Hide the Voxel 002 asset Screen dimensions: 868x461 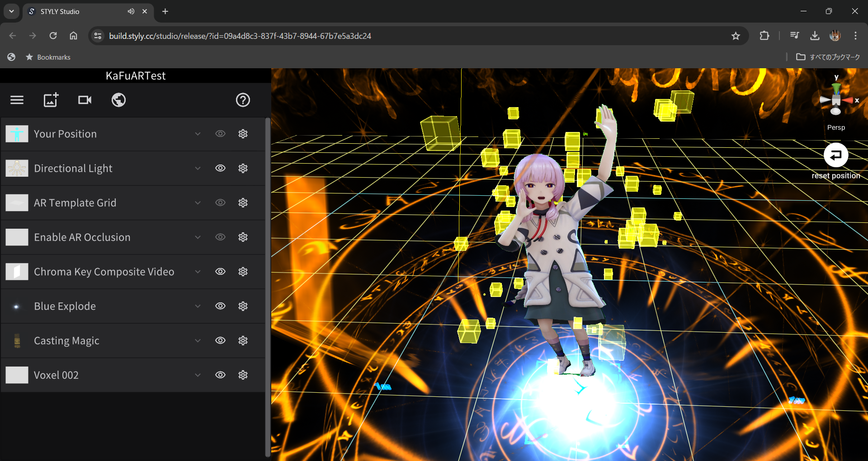pyautogui.click(x=220, y=375)
